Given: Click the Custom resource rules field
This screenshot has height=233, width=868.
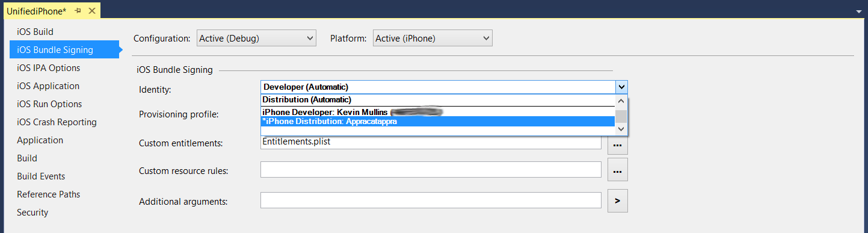Looking at the screenshot, I should coord(431,170).
